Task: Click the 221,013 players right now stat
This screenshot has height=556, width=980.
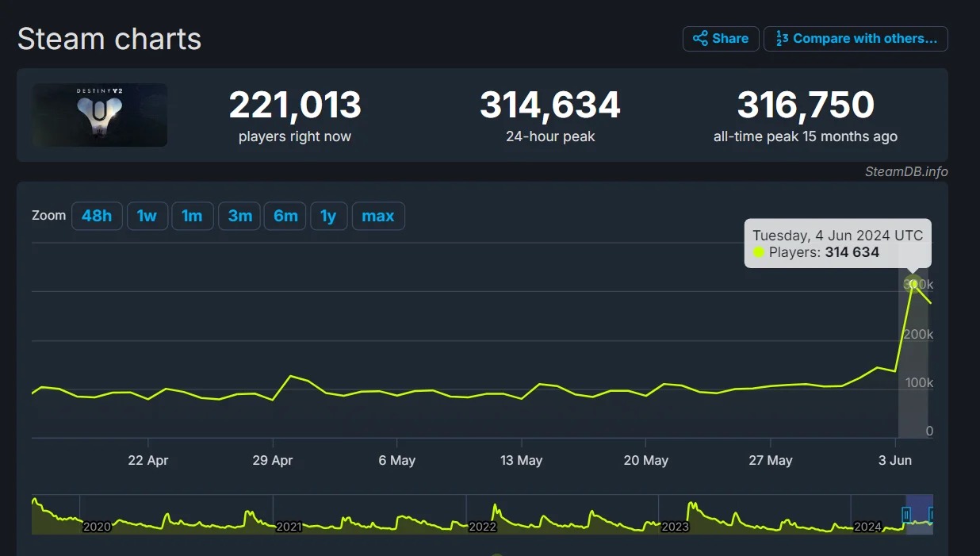Action: pos(295,105)
